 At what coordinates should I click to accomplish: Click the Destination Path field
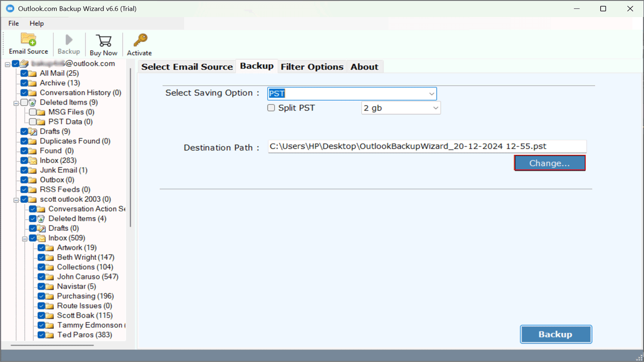coord(427,146)
